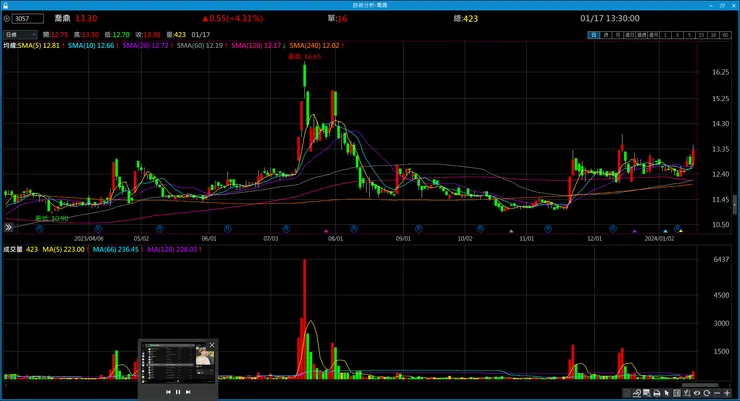Click the SMA(20) 12.72 indicator label

[145, 45]
